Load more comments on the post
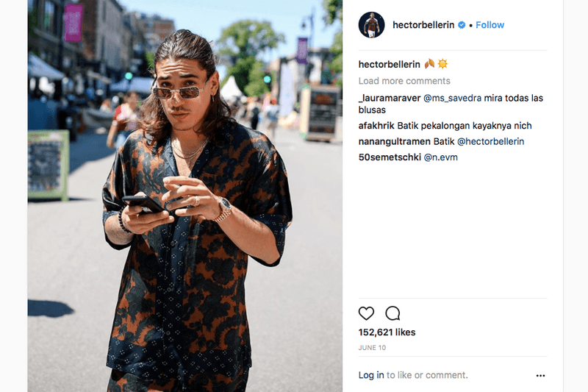 pos(404,81)
